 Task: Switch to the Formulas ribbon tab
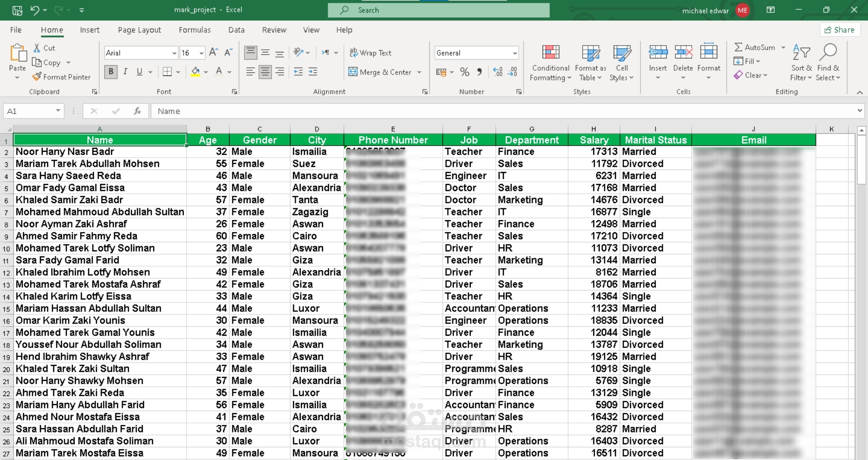point(195,30)
